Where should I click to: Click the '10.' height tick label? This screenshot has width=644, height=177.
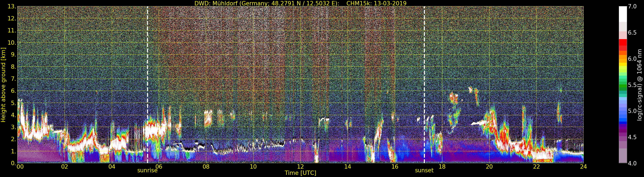[12, 43]
